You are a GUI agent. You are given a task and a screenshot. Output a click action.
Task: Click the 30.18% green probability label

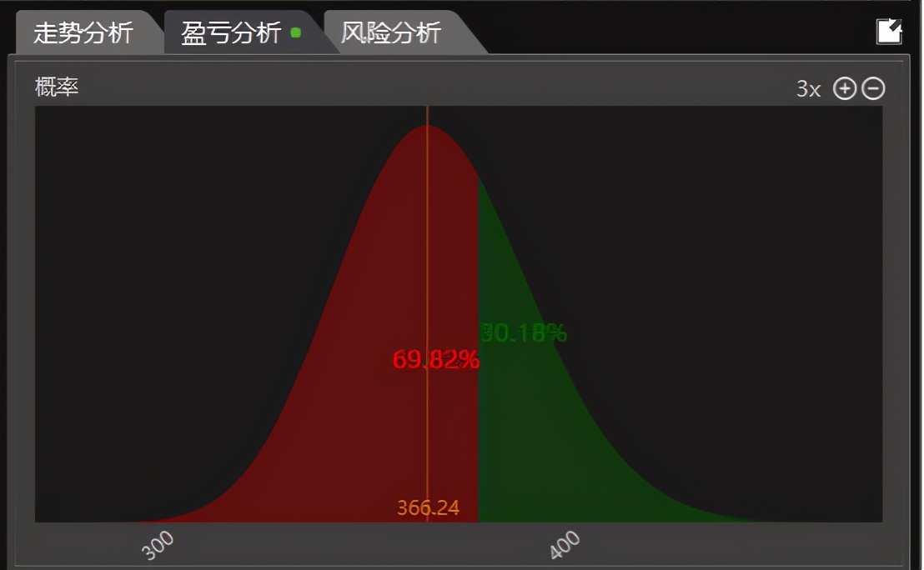524,332
